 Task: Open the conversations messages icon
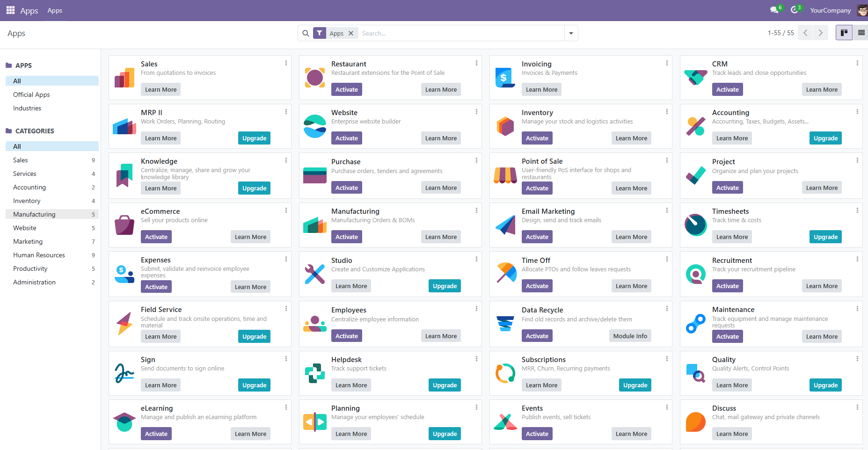[x=774, y=10]
